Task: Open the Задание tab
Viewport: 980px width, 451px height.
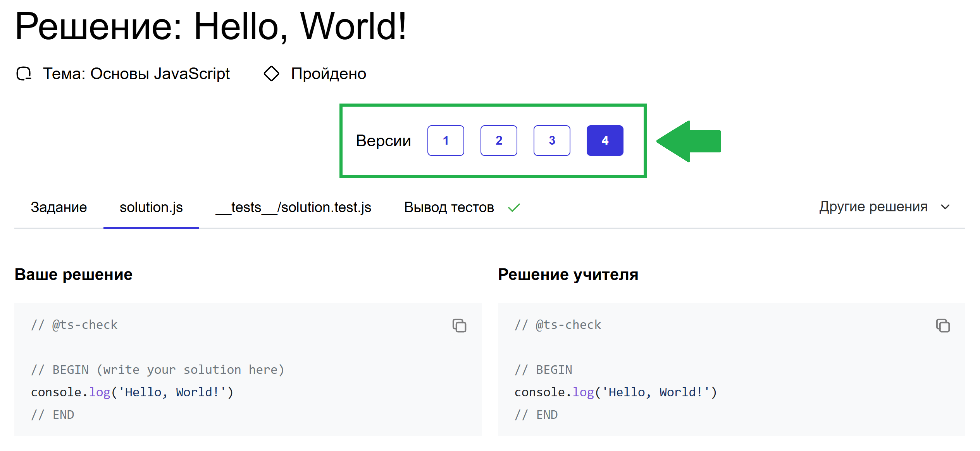Action: click(59, 207)
